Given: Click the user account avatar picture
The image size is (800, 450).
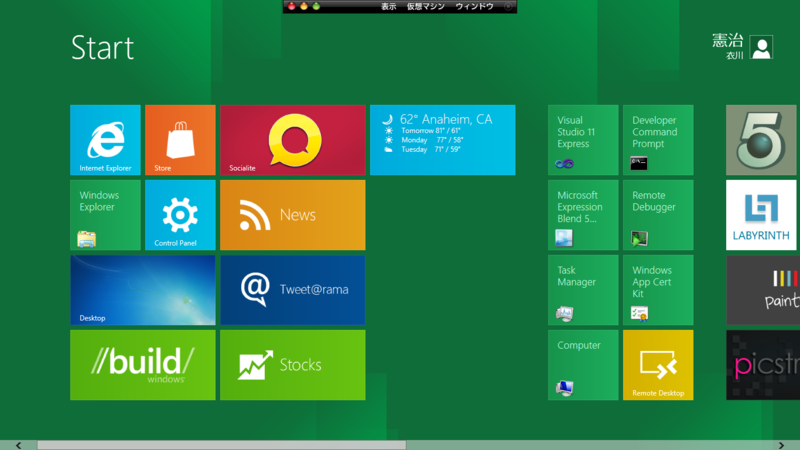Looking at the screenshot, I should pos(761,47).
